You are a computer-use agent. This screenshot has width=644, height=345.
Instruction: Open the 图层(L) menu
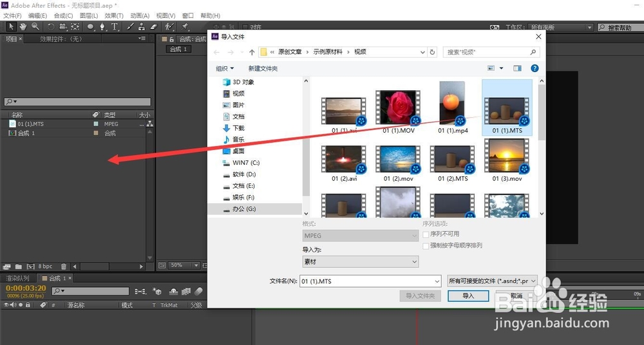tap(89, 15)
